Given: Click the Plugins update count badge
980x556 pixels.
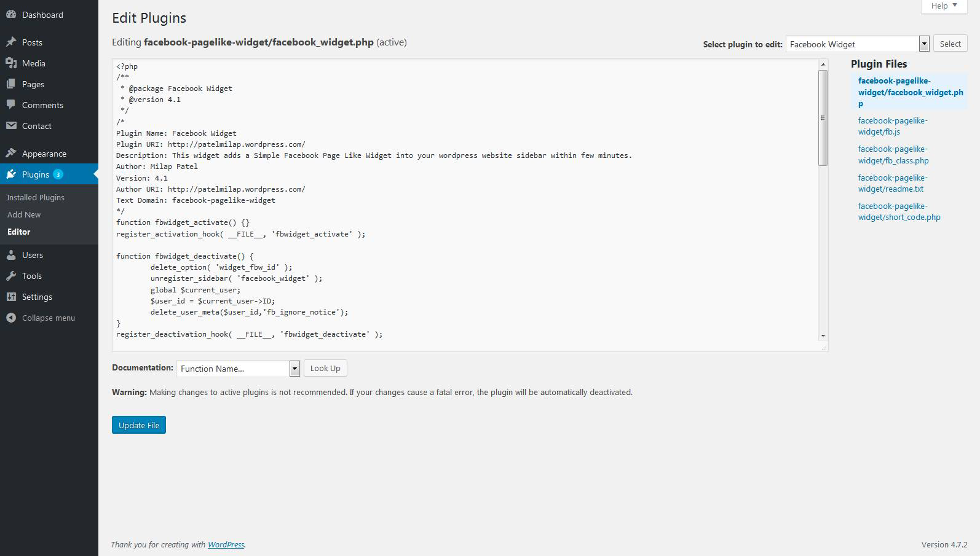Looking at the screenshot, I should point(58,174).
